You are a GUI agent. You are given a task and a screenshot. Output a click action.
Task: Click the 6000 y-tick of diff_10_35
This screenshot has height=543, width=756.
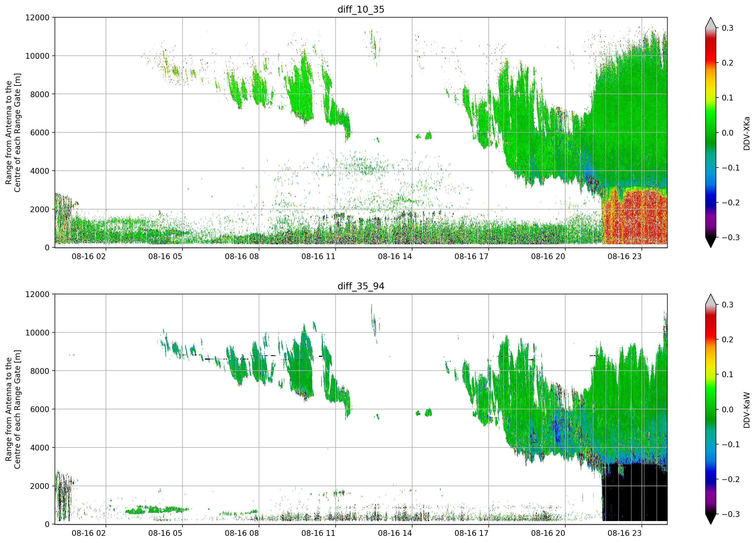coord(40,133)
